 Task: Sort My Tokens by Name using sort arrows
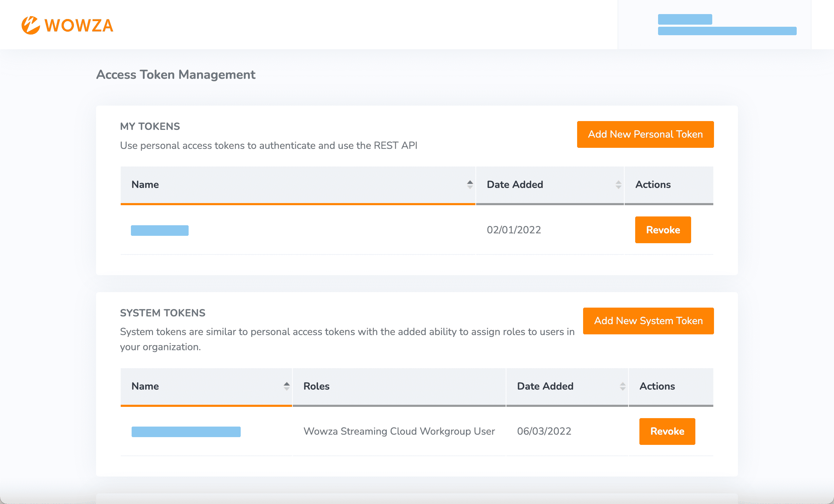470,184
